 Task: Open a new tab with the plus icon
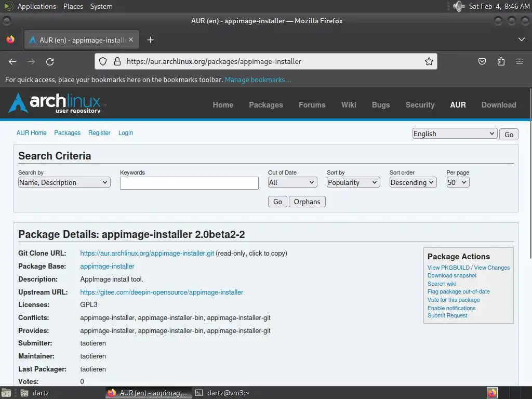(150, 40)
